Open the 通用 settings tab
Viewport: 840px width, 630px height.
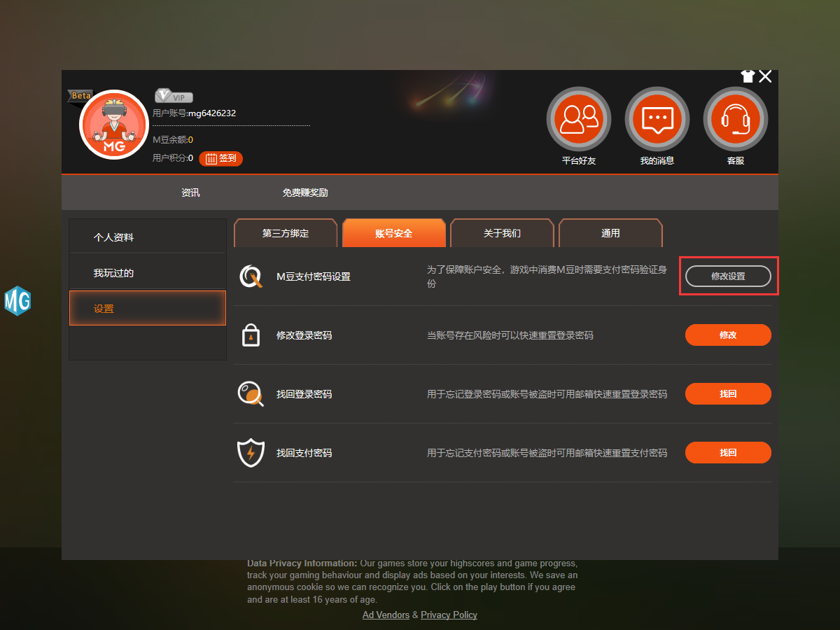coord(610,233)
